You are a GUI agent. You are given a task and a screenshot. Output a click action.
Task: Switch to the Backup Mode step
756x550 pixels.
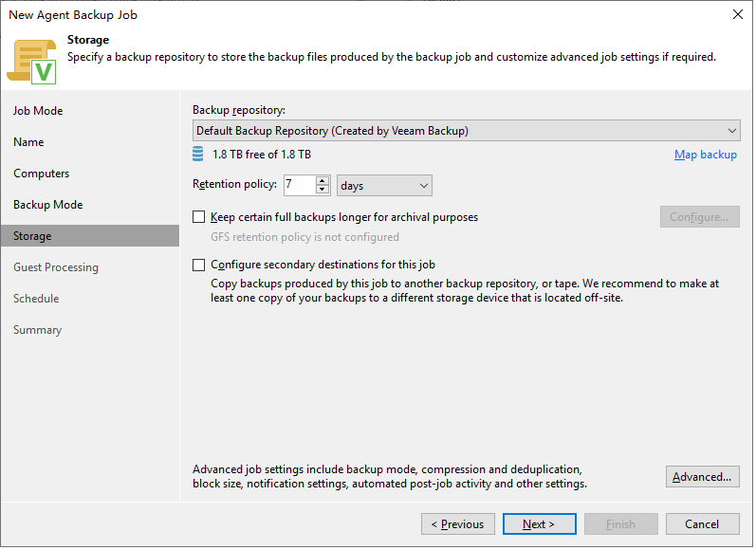tap(48, 205)
